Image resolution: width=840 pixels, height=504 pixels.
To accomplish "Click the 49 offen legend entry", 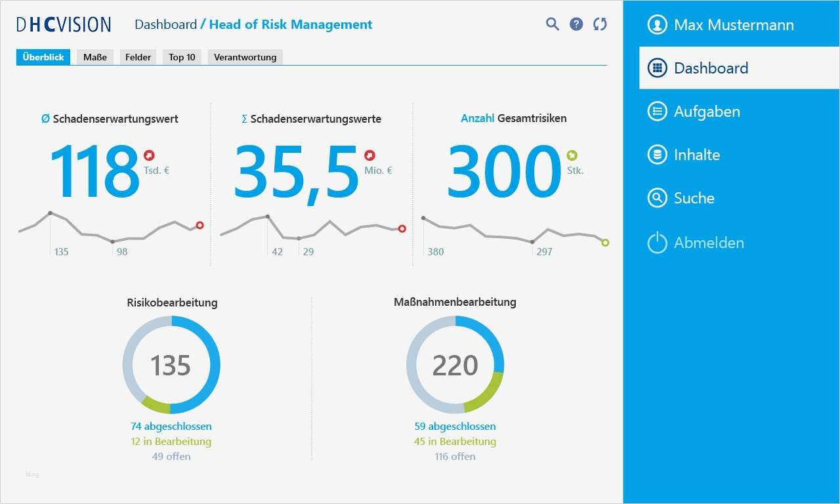I will click(171, 457).
